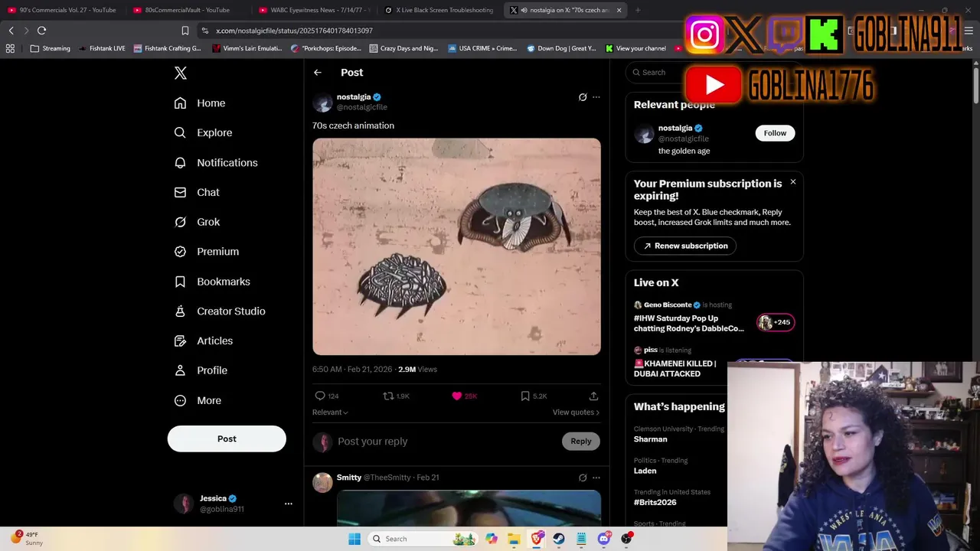
Task: Open Premium in the sidebar
Action: click(x=207, y=251)
